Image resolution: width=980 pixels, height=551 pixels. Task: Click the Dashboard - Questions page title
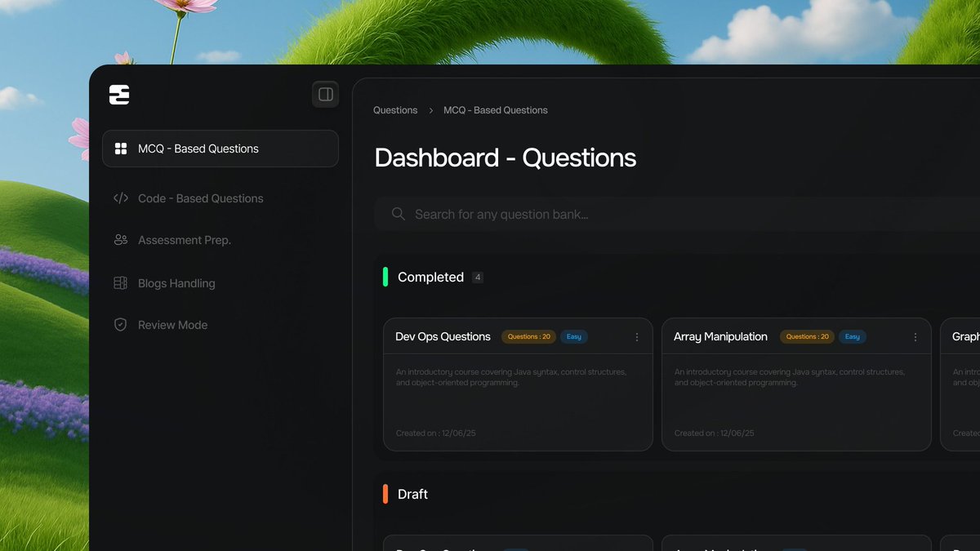coord(506,158)
